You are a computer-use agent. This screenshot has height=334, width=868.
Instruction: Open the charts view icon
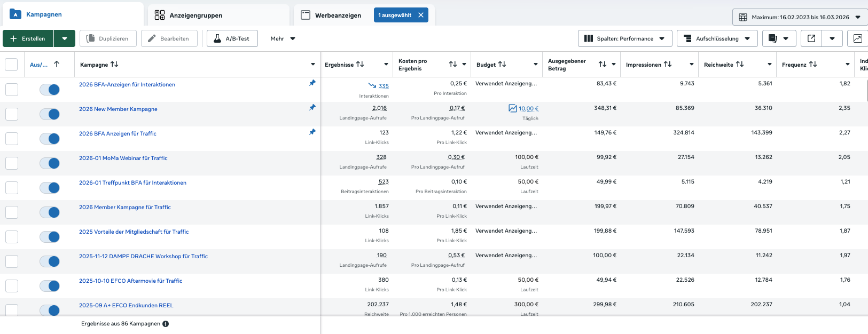pyautogui.click(x=857, y=38)
